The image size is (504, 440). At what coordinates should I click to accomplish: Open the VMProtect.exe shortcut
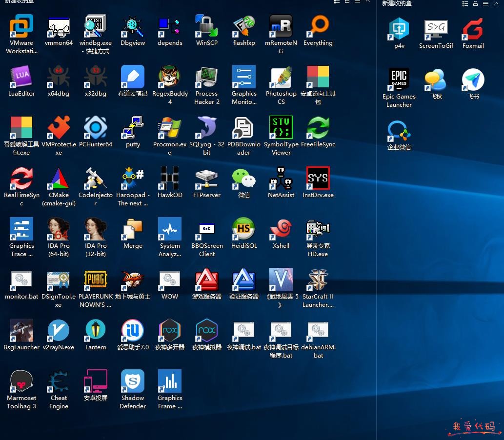tap(59, 127)
